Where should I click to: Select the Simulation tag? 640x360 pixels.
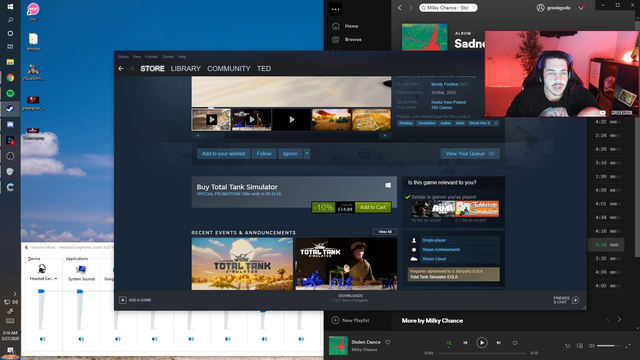427,123
